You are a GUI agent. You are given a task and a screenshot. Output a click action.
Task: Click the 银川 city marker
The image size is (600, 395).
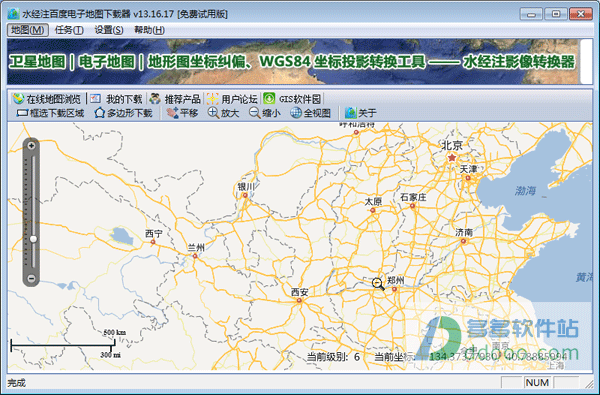pyautogui.click(x=245, y=195)
